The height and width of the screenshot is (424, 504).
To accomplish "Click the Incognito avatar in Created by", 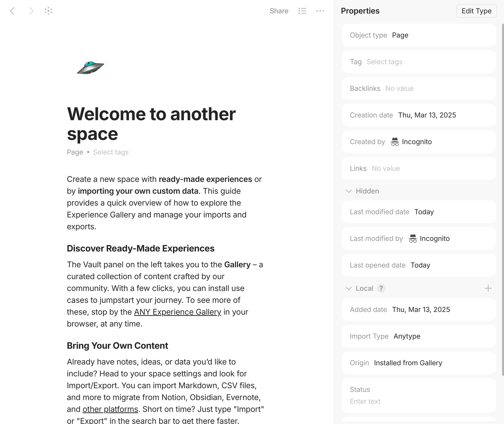I will [395, 142].
